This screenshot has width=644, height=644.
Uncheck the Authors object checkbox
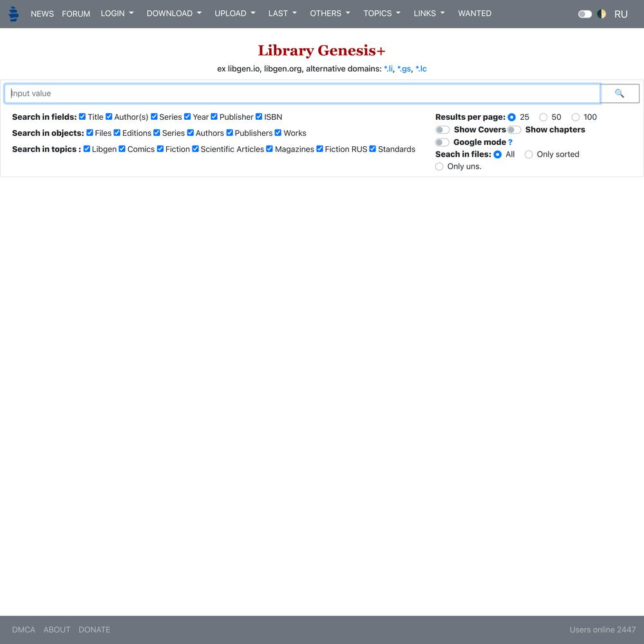click(x=190, y=133)
